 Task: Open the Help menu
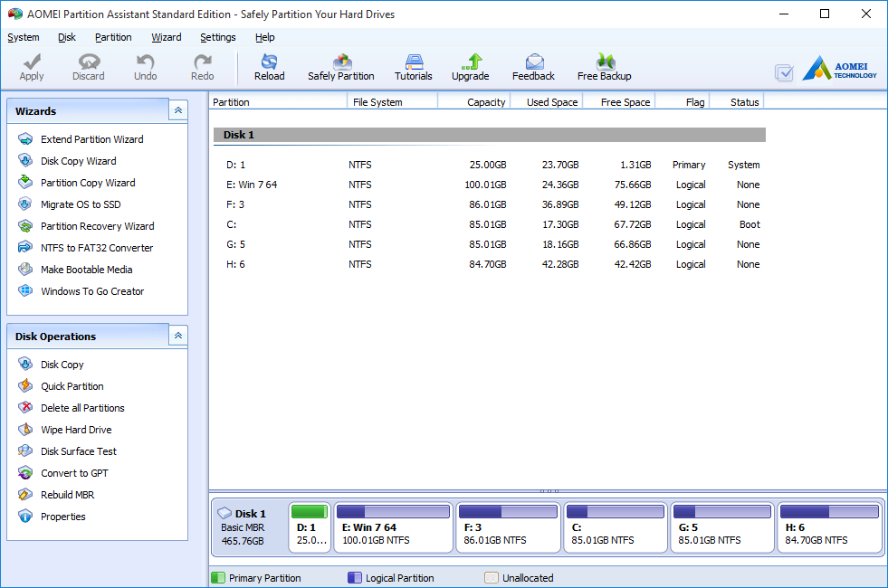[x=265, y=37]
